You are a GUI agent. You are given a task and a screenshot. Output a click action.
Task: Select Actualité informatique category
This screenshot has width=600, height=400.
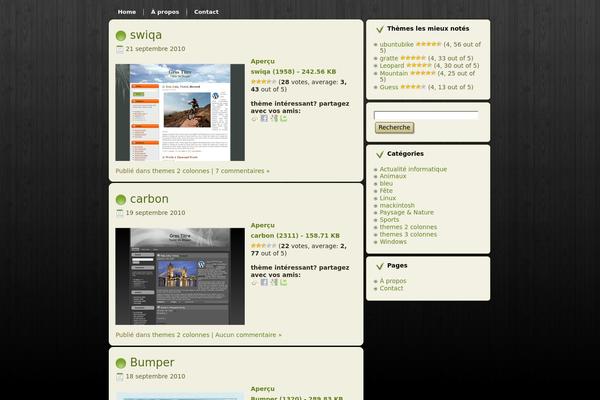click(x=413, y=169)
